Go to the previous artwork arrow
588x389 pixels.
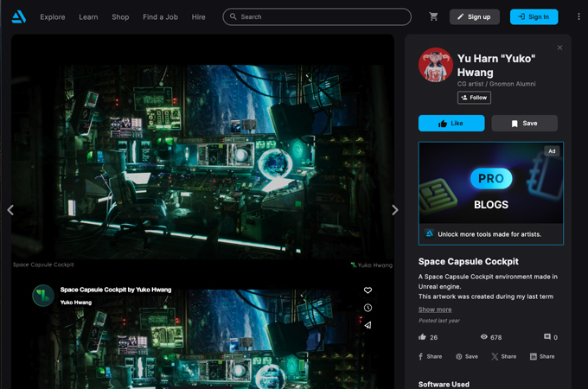tap(10, 210)
